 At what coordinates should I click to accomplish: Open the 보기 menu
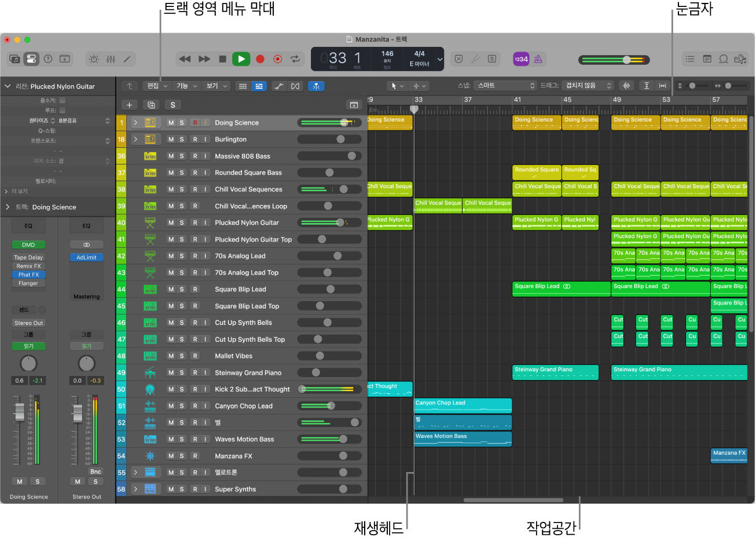[x=217, y=86]
